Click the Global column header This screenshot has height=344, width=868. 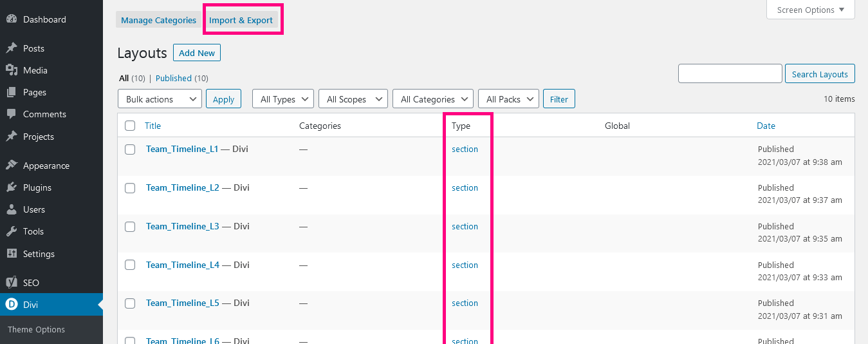click(617, 126)
